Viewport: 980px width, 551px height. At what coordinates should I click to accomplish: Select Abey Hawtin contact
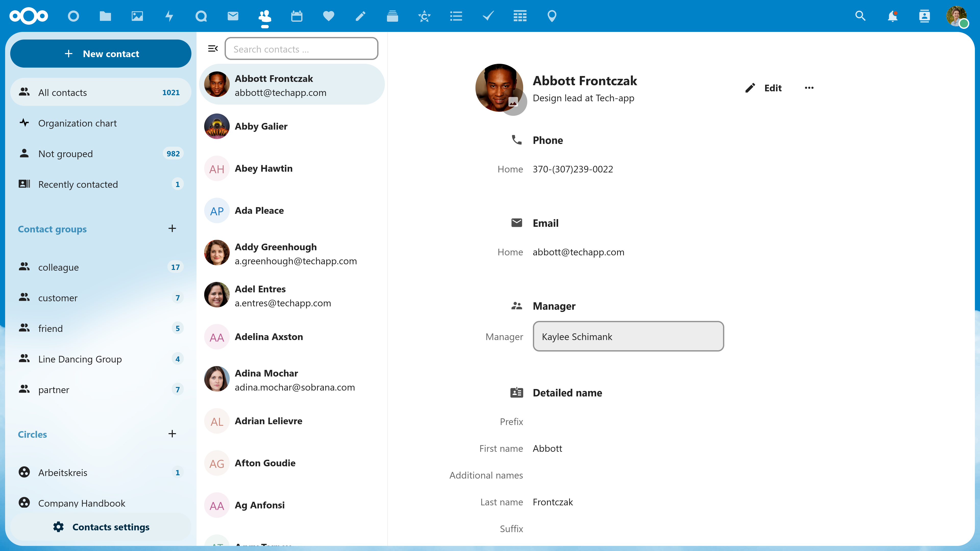(292, 168)
